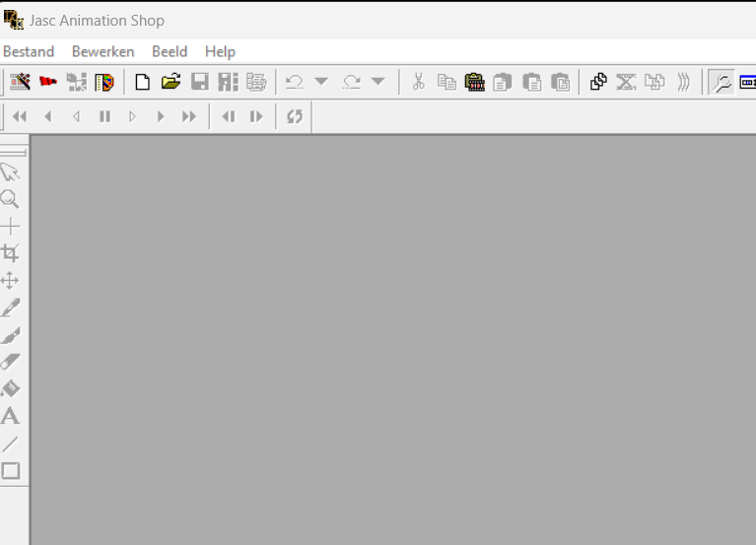756x545 pixels.
Task: Launch the Animation Wizard icon
Action: coord(20,82)
